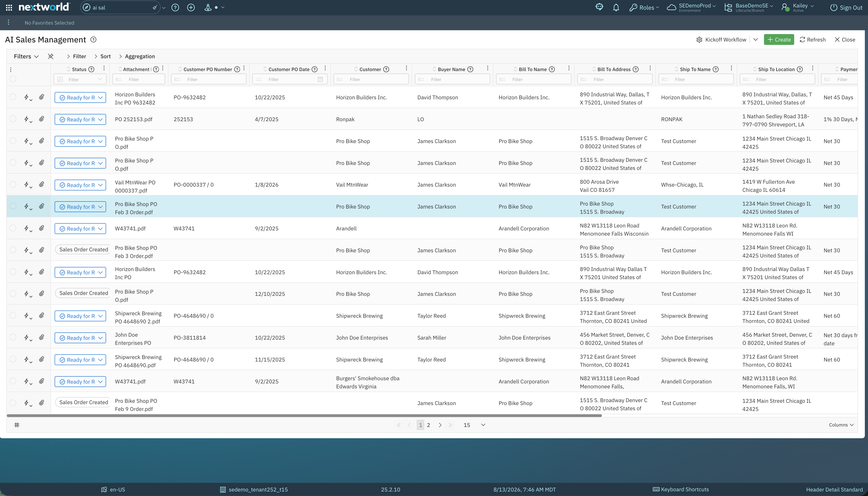The image size is (868, 496).
Task: Click the row number hash icon
Action: click(x=17, y=425)
